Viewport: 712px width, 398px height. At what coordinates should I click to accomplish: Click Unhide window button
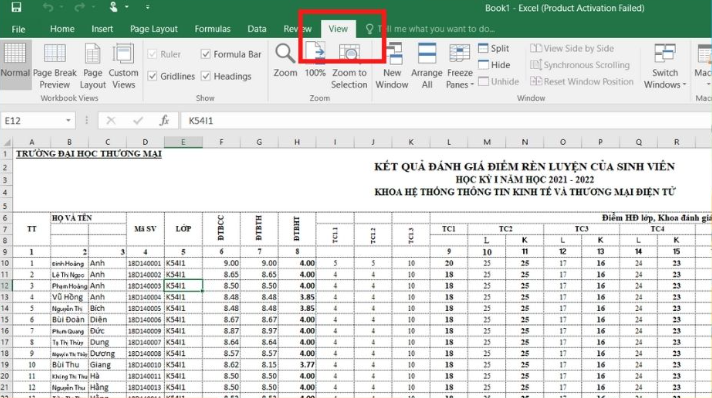[499, 81]
